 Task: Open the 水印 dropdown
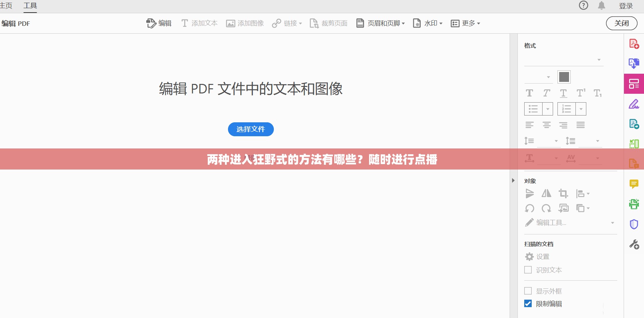tap(428, 23)
